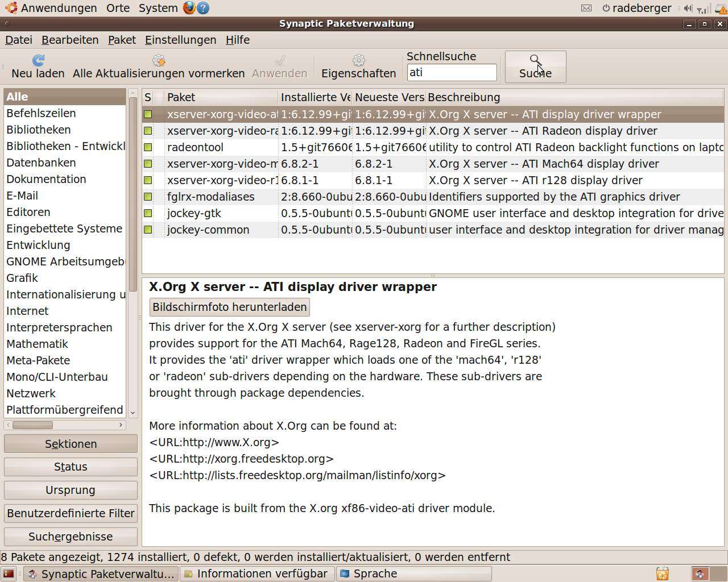Open the Datei menu

pyautogui.click(x=19, y=40)
